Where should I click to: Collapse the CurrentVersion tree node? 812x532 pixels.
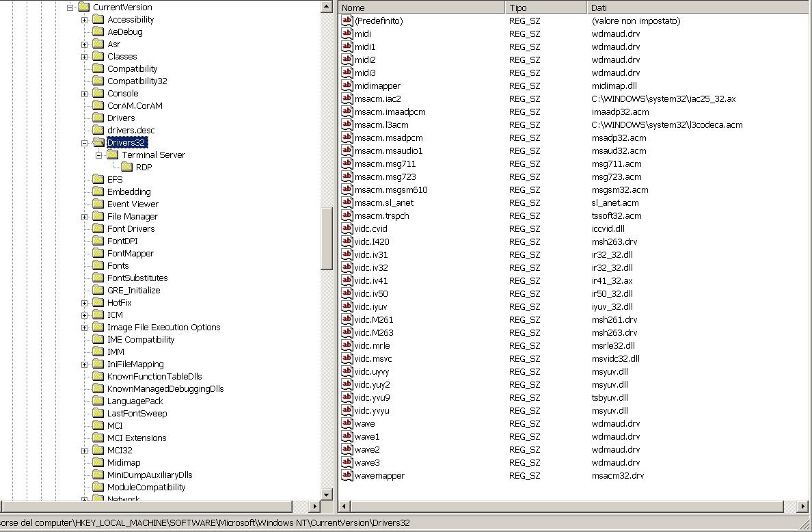70,8
